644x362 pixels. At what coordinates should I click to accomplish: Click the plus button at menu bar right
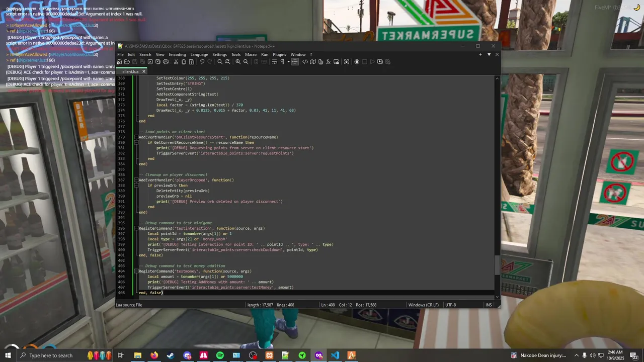(x=480, y=54)
